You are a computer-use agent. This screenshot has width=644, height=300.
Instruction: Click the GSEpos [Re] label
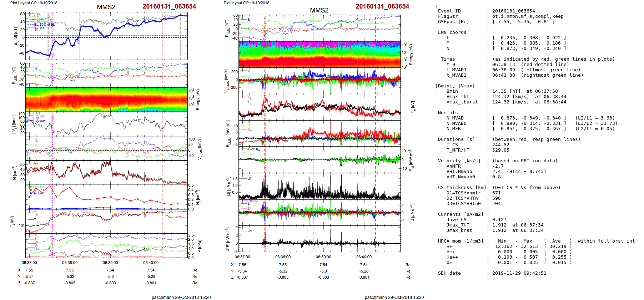(453, 22)
